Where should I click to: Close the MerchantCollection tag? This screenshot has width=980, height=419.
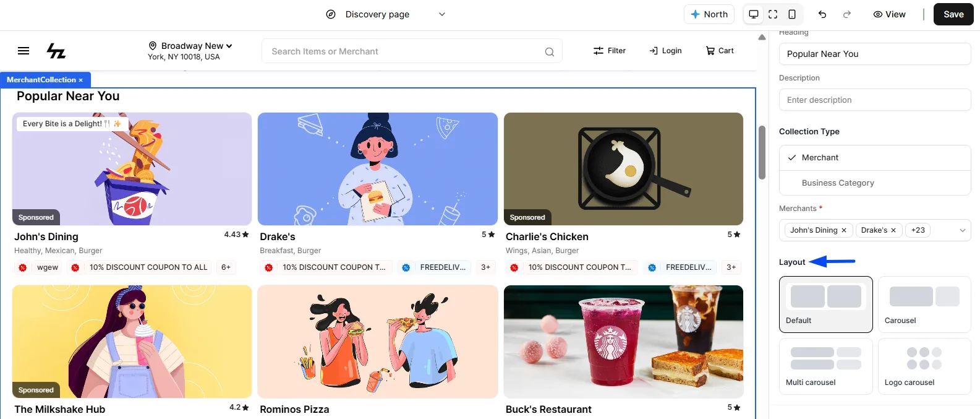coord(81,80)
